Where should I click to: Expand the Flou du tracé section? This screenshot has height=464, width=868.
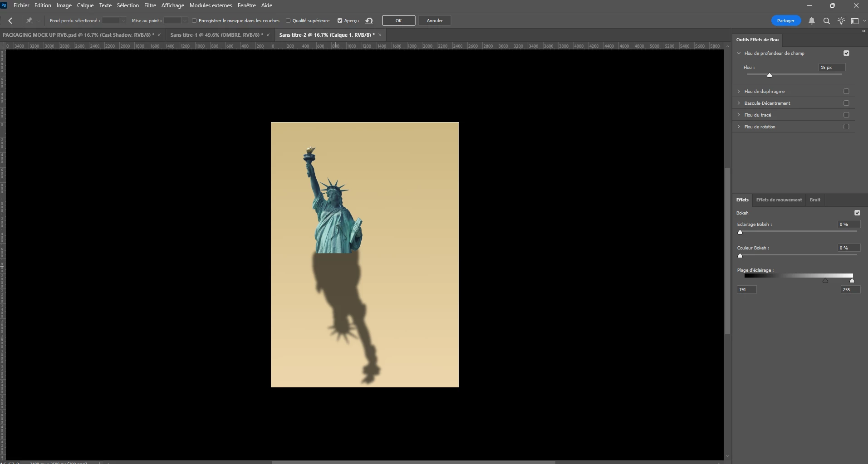pos(739,115)
